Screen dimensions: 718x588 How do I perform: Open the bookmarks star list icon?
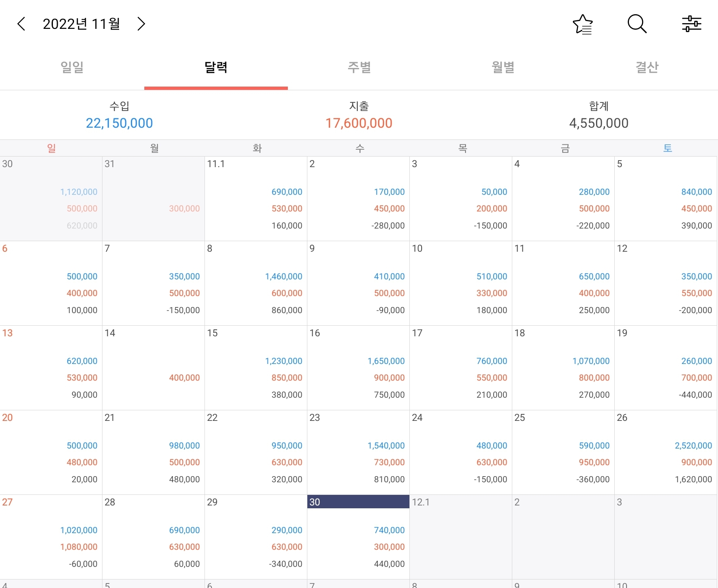[583, 24]
